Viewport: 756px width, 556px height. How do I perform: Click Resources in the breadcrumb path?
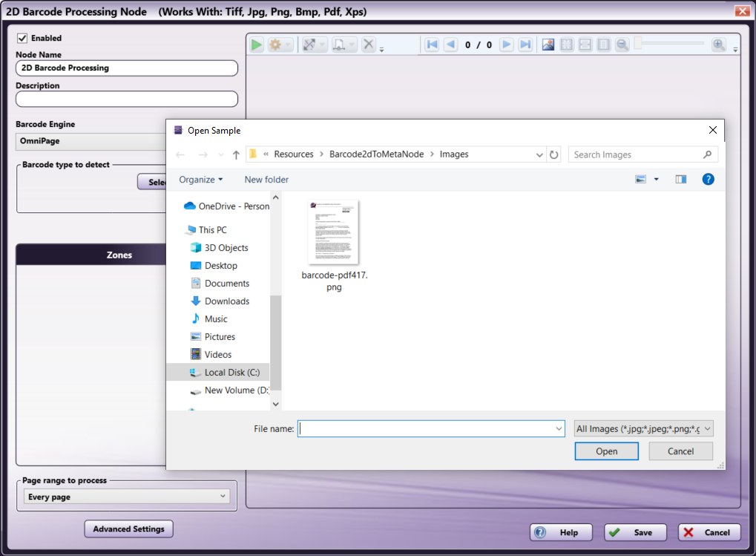coord(294,154)
